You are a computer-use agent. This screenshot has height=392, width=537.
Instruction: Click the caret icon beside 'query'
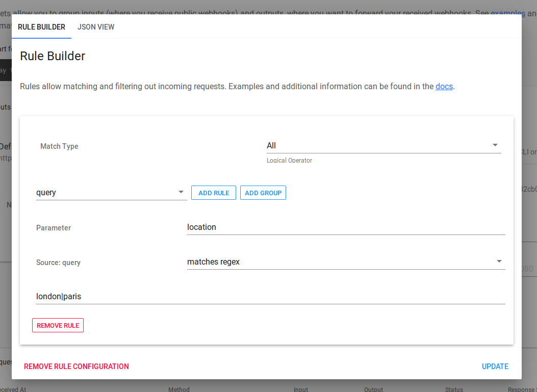181,192
